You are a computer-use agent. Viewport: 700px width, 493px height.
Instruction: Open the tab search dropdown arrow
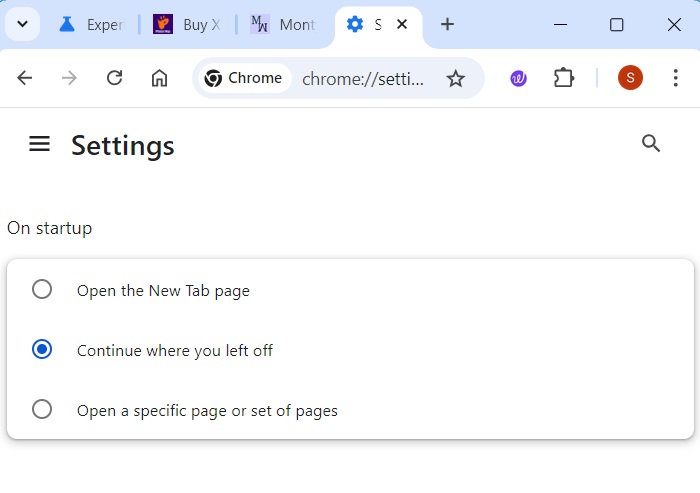[22, 24]
